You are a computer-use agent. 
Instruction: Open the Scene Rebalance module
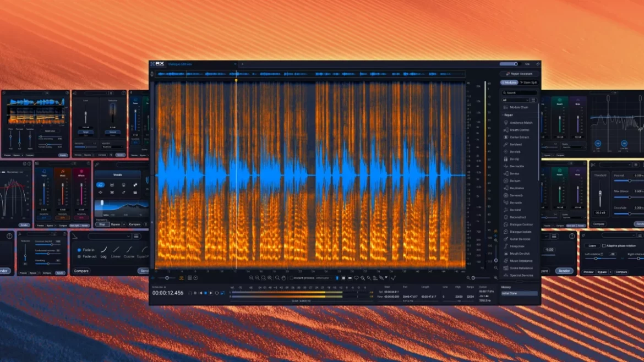click(518, 268)
